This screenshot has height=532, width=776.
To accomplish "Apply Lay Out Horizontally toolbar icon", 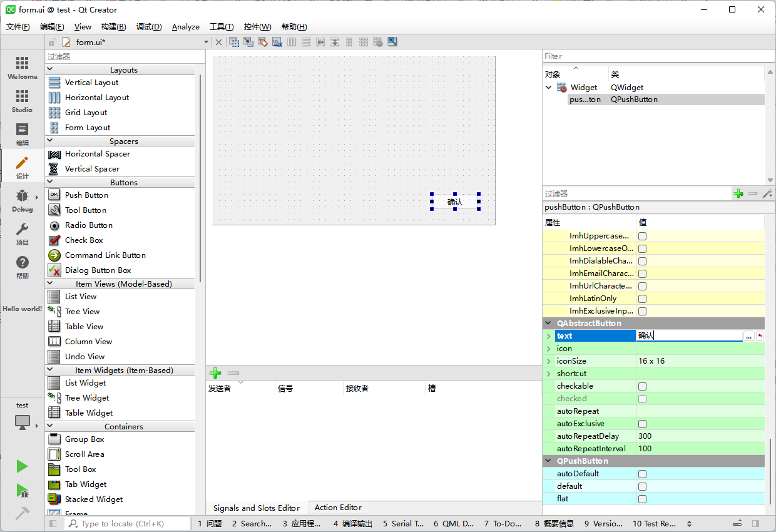I will pyautogui.click(x=292, y=42).
